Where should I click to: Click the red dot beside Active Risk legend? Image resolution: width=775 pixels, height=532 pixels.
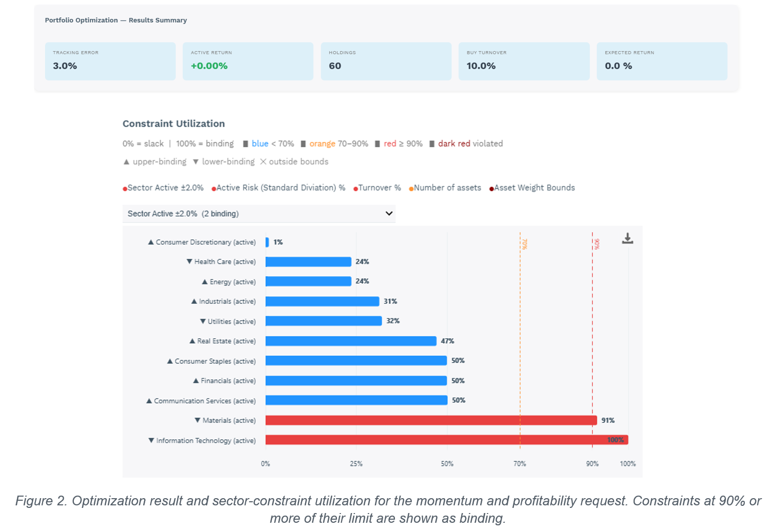pos(214,189)
